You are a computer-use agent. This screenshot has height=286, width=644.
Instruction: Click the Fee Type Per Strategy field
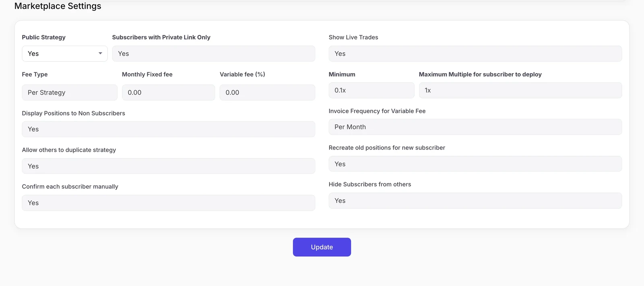(x=70, y=93)
